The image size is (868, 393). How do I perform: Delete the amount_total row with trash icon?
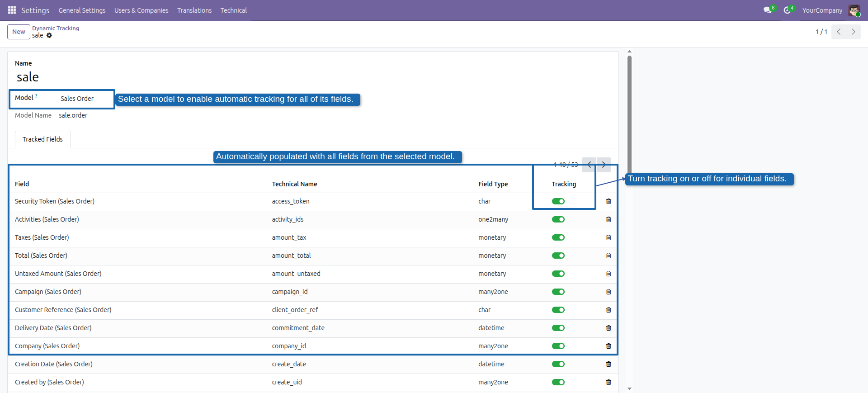pyautogui.click(x=609, y=256)
